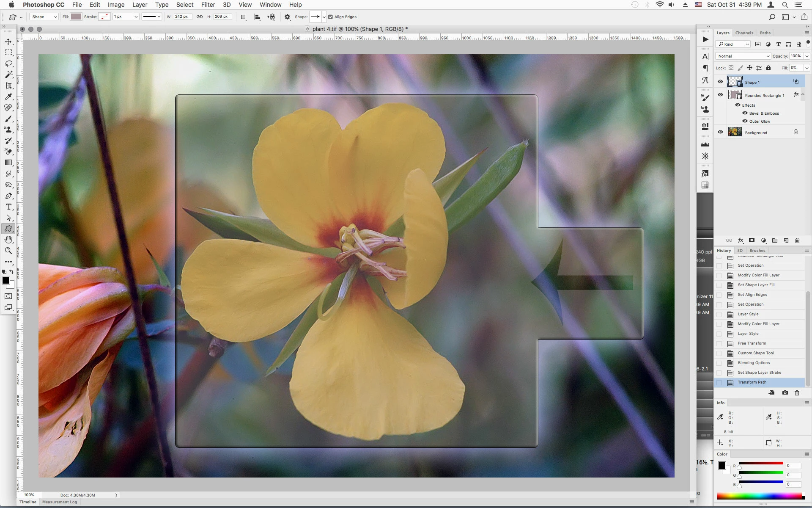812x508 pixels.
Task: Select the Free Transform history state
Action: click(x=752, y=343)
